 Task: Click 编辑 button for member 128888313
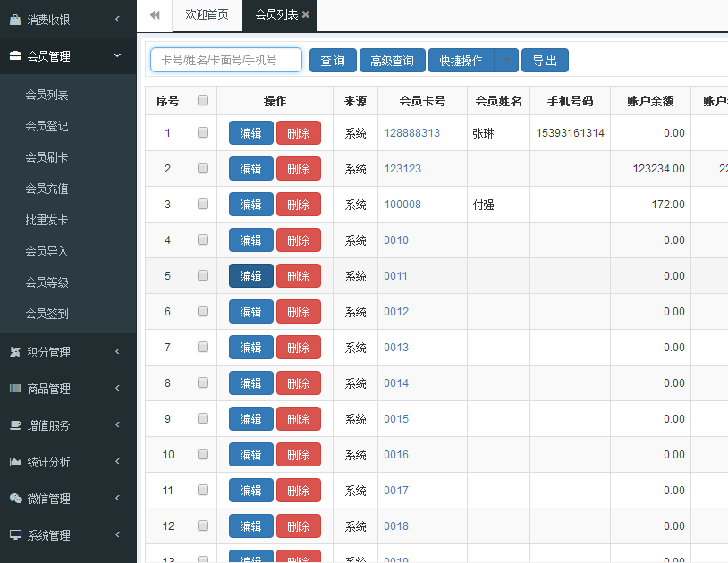tap(251, 133)
